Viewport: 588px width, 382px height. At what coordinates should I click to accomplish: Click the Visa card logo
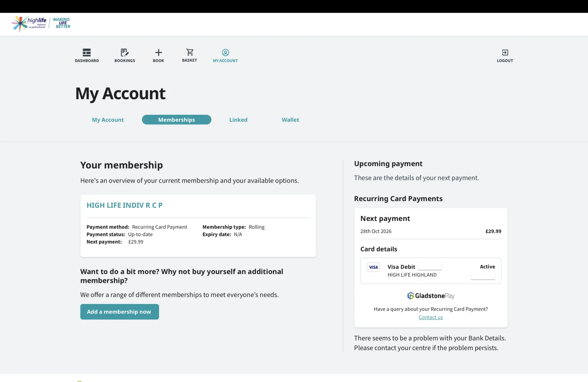coord(373,267)
